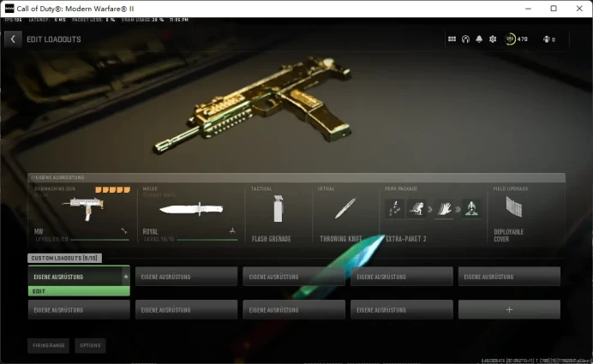The width and height of the screenshot is (593, 364).
Task: Select the third perk icon with the hand
Action: coord(444,208)
